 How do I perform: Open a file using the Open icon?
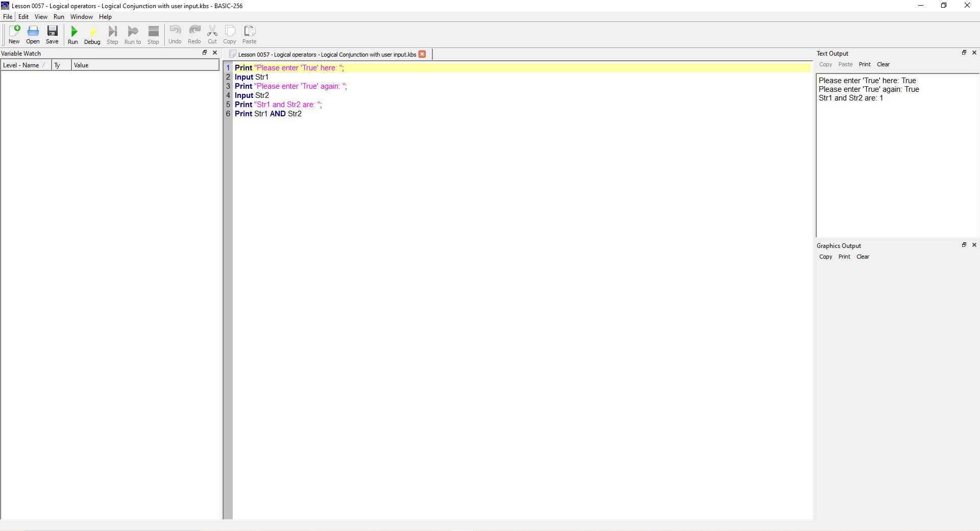click(x=33, y=35)
